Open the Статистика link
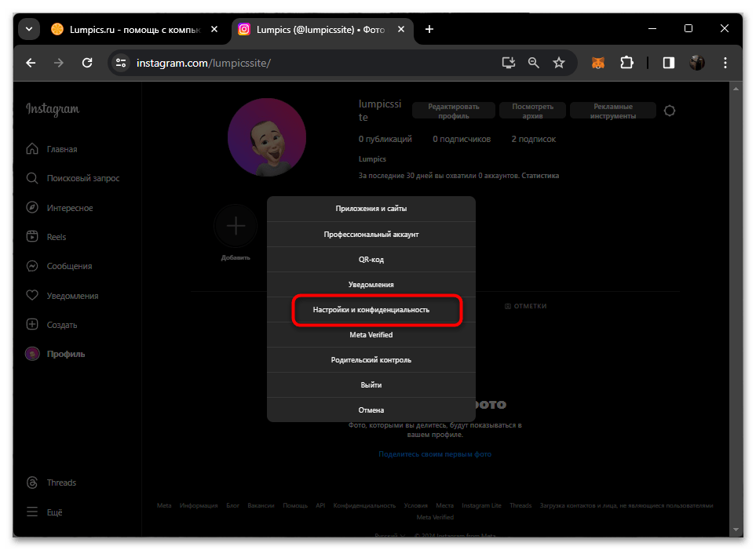This screenshot has width=756, height=550. pos(540,176)
